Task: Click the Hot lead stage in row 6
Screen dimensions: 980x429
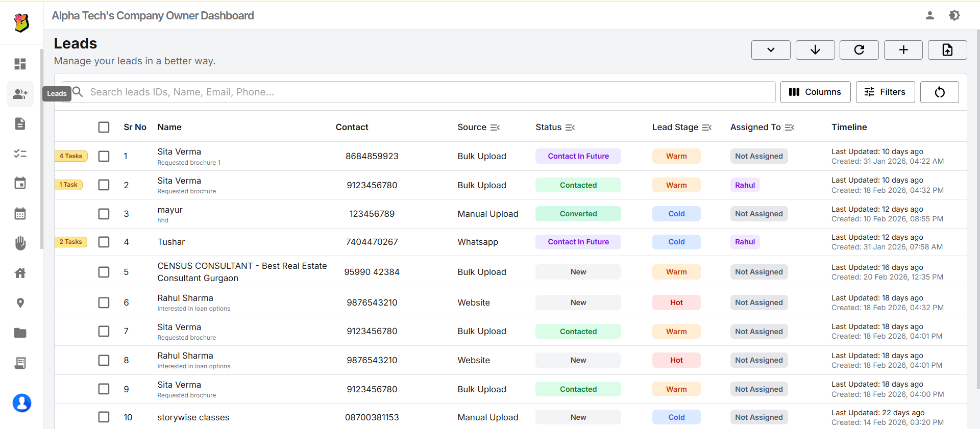Action: point(676,302)
